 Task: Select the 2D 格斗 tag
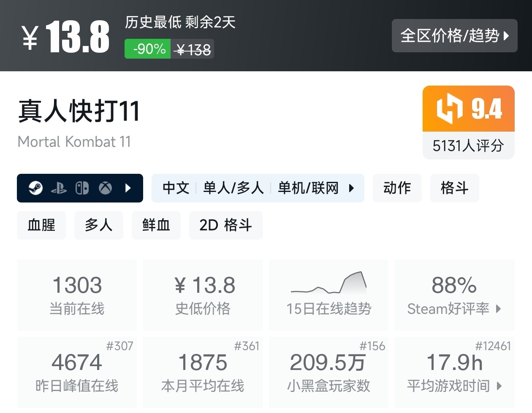tap(226, 225)
